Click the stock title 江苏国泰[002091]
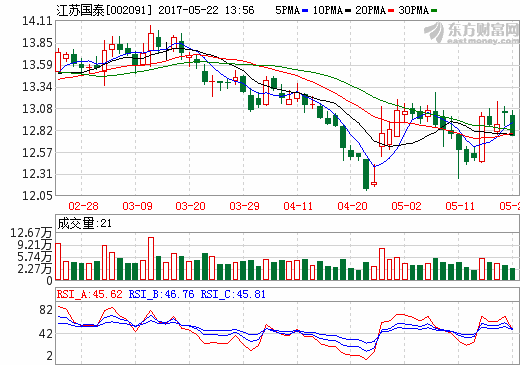Screen dimensions: 520x365 [104, 10]
